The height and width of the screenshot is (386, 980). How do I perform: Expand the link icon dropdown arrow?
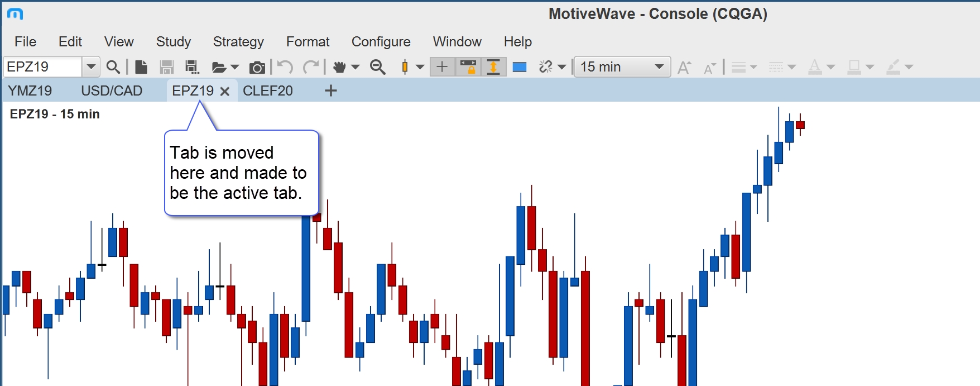coord(562,68)
